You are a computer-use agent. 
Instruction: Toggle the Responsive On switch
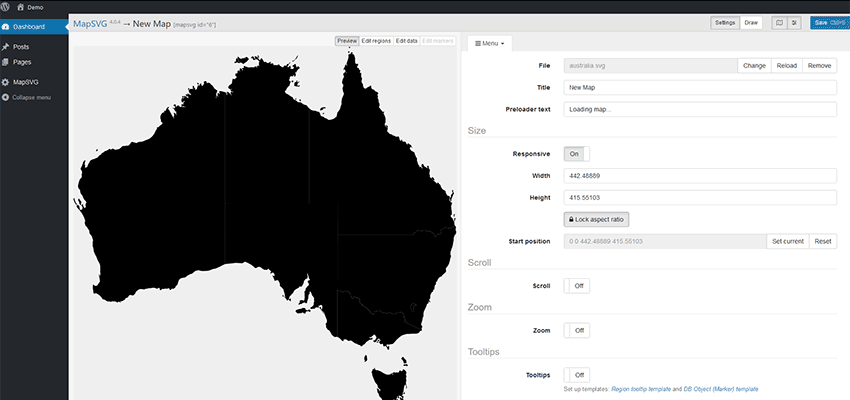pos(576,154)
